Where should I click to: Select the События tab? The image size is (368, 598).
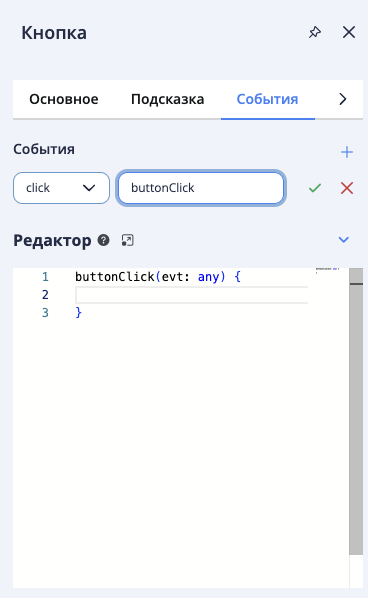click(267, 99)
